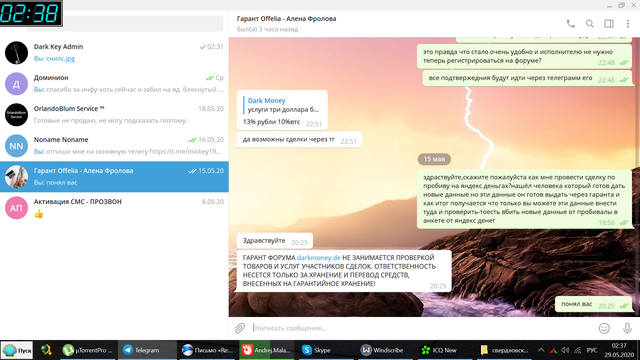Open Windscribe from the taskbar
The image size is (640, 360).
[383, 350]
